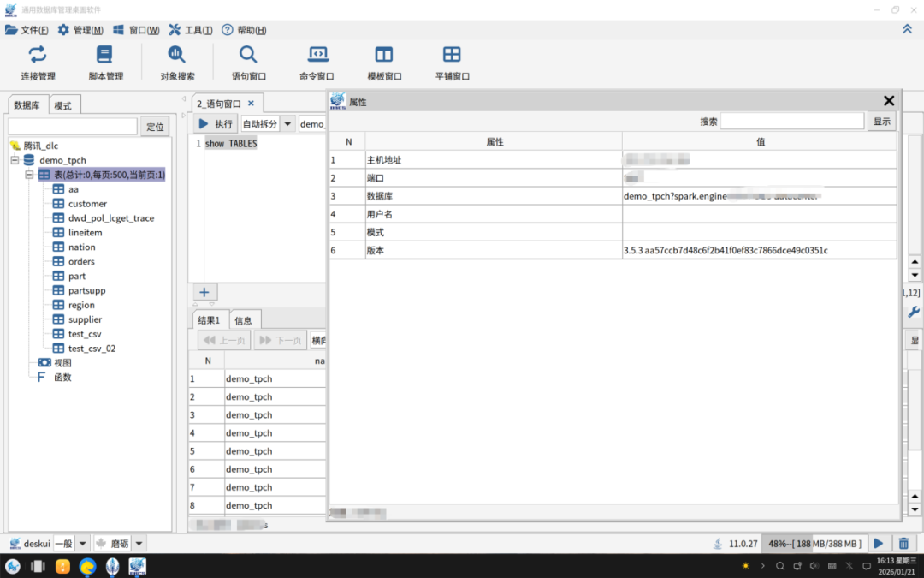
Task: Click the deskui label in status bar
Action: tap(37, 543)
